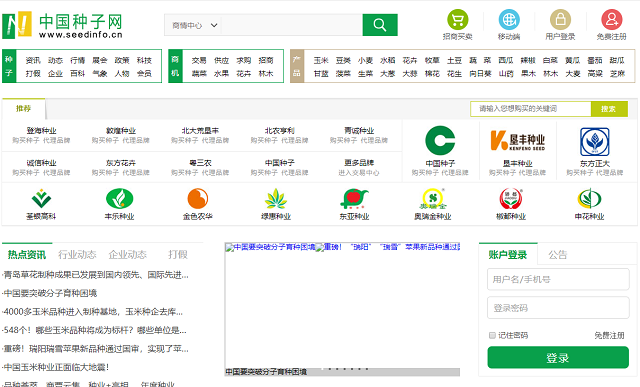Tick the 记住密码 checkbox
Screen dimensions: 640x387
click(x=492, y=335)
